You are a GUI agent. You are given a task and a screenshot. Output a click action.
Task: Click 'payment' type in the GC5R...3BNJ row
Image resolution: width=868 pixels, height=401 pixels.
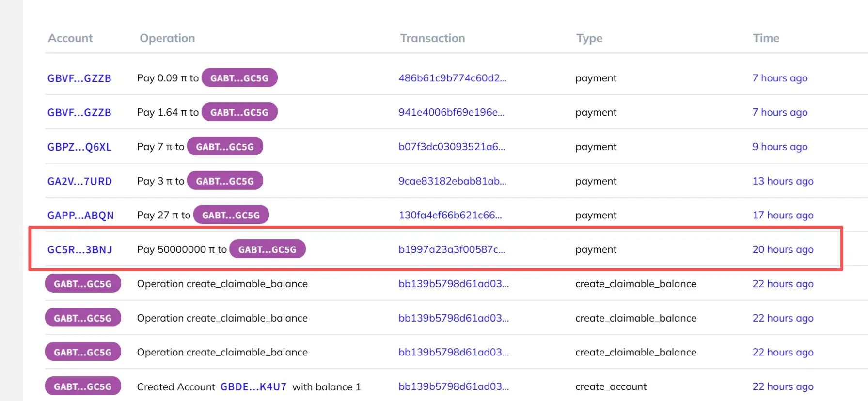596,249
